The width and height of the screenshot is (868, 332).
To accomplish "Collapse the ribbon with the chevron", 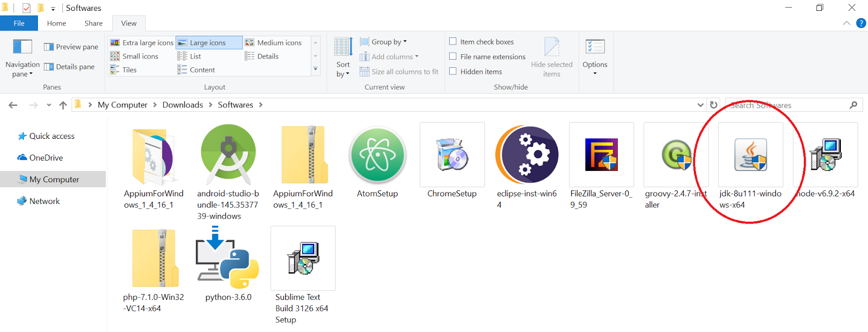I will (x=847, y=23).
